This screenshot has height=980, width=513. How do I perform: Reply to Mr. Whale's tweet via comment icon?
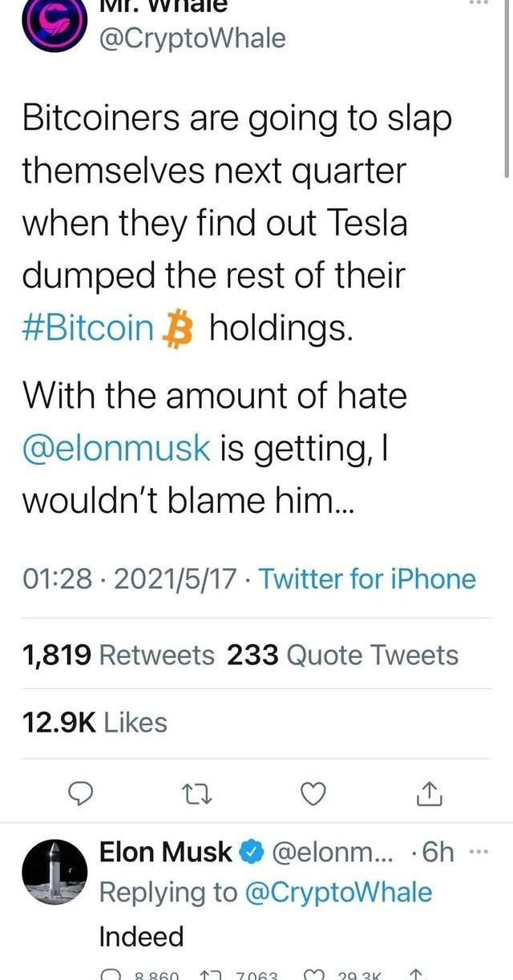pos(80,792)
